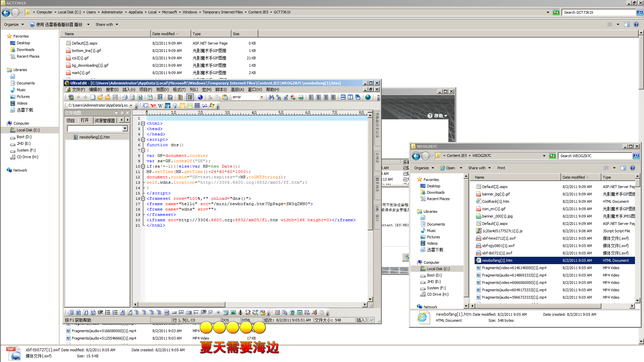Viewport: 644px width, 362px height.
Task: Click the Find binoculars icon in UltraEdit
Action: click(271, 97)
